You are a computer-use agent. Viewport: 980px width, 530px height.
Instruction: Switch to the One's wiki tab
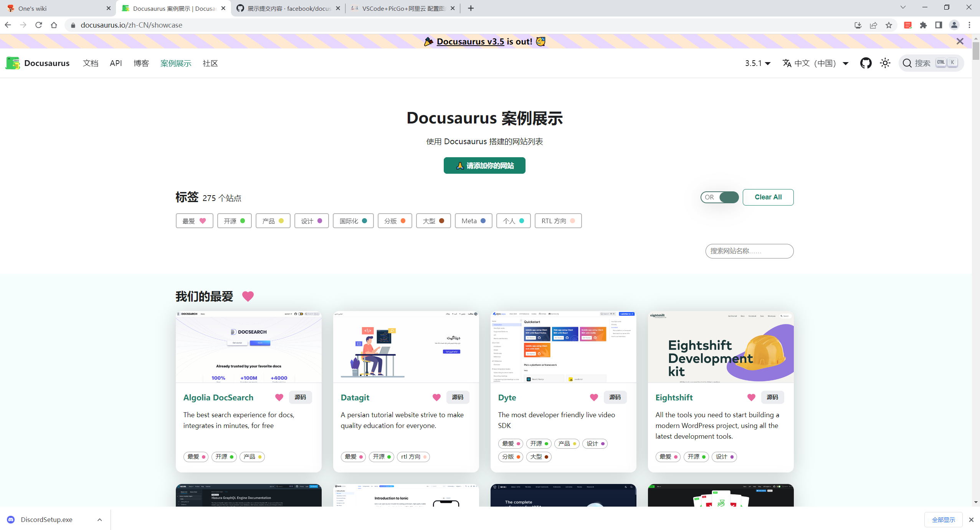58,8
